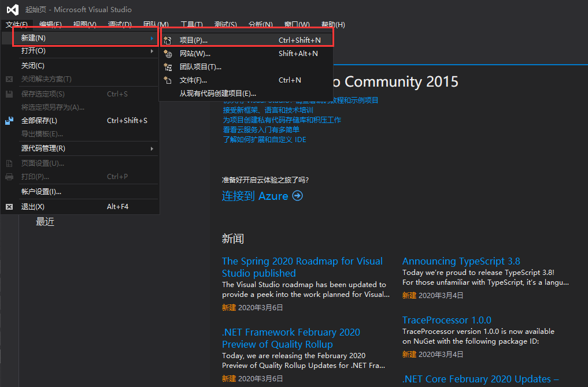Expand the 新建(N) submenu arrow
The height and width of the screenshot is (387, 588).
(x=152, y=38)
